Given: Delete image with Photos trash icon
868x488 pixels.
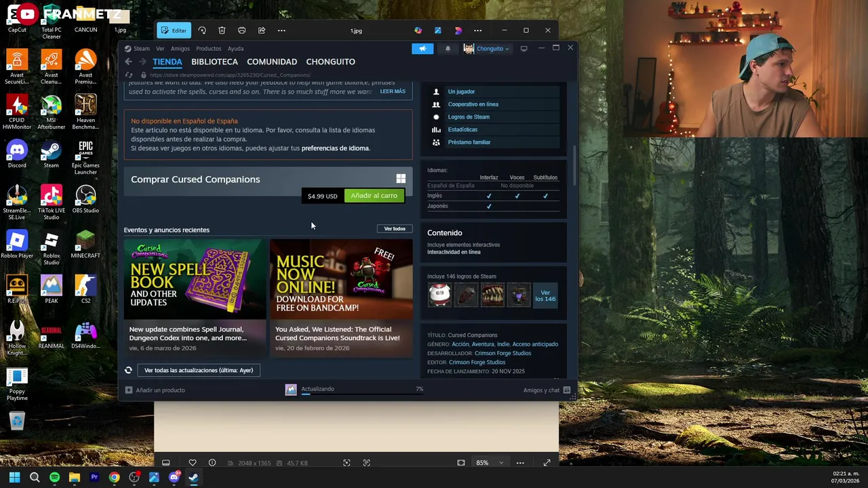Looking at the screenshot, I should click(x=222, y=30).
